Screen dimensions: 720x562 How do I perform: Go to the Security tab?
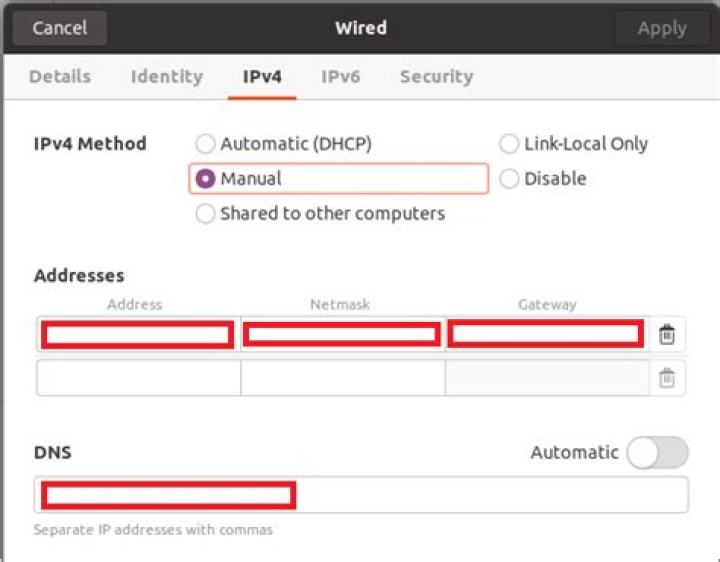436,76
